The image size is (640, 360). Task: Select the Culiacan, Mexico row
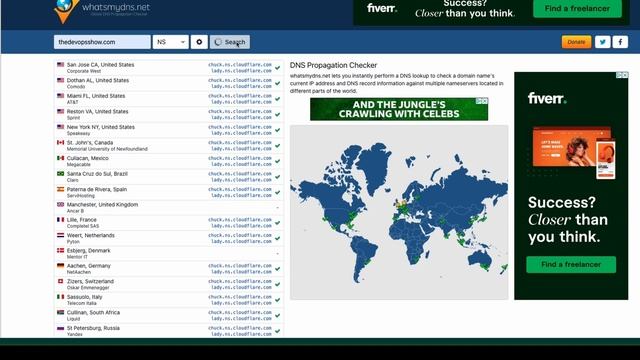[x=169, y=161]
